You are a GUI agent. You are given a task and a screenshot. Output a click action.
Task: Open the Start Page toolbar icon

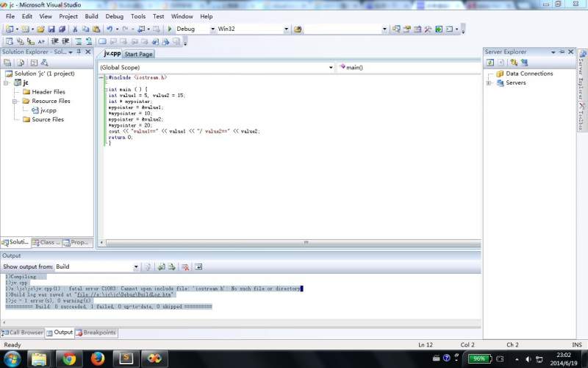coord(439,29)
